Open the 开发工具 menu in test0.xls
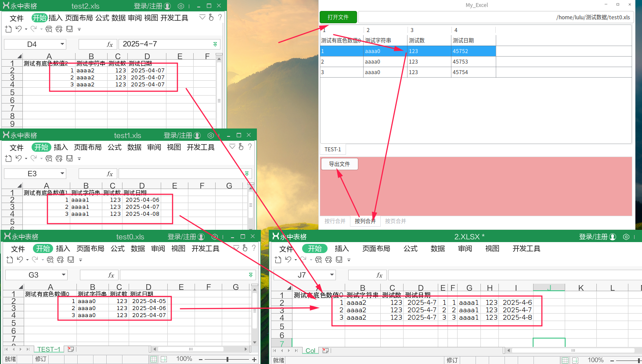642x364 pixels. click(206, 249)
